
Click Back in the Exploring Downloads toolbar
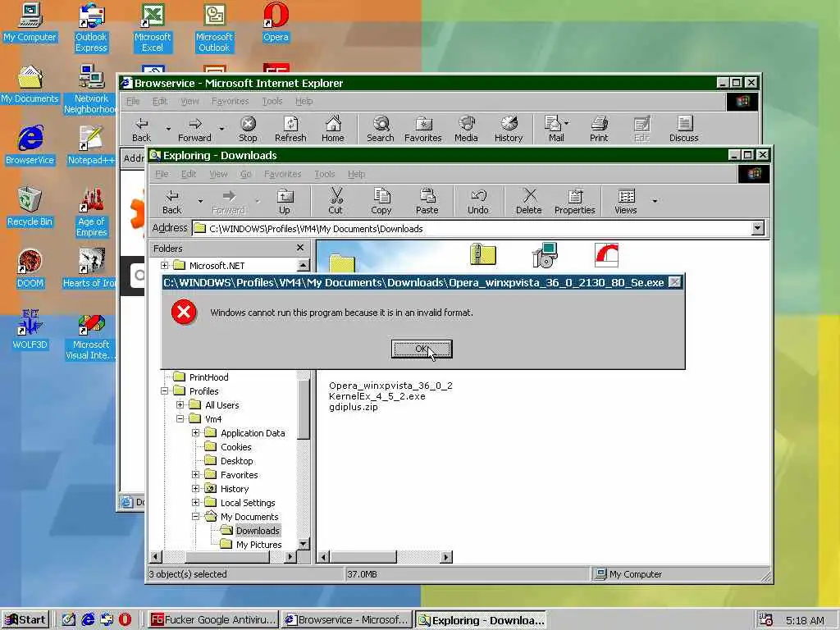click(x=172, y=202)
